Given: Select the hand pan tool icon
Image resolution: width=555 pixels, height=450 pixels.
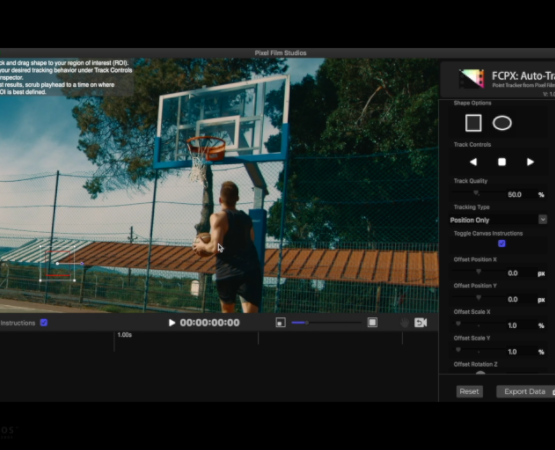Looking at the screenshot, I should click(x=405, y=323).
